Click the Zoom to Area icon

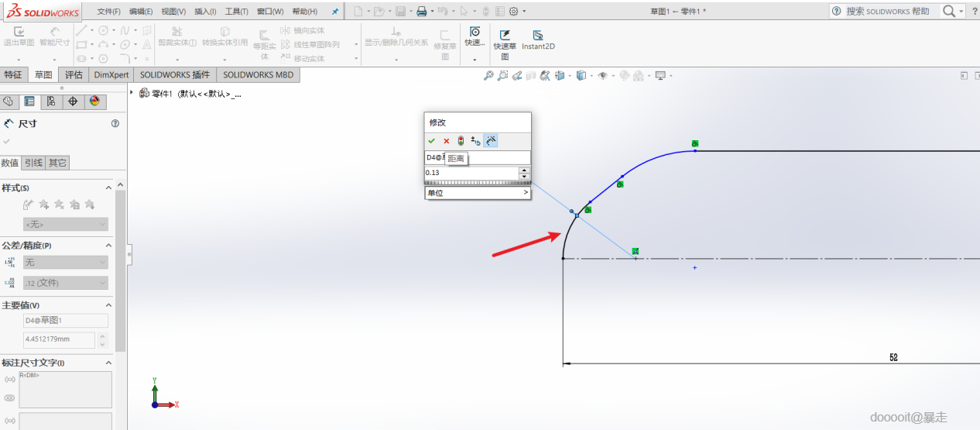[503, 75]
